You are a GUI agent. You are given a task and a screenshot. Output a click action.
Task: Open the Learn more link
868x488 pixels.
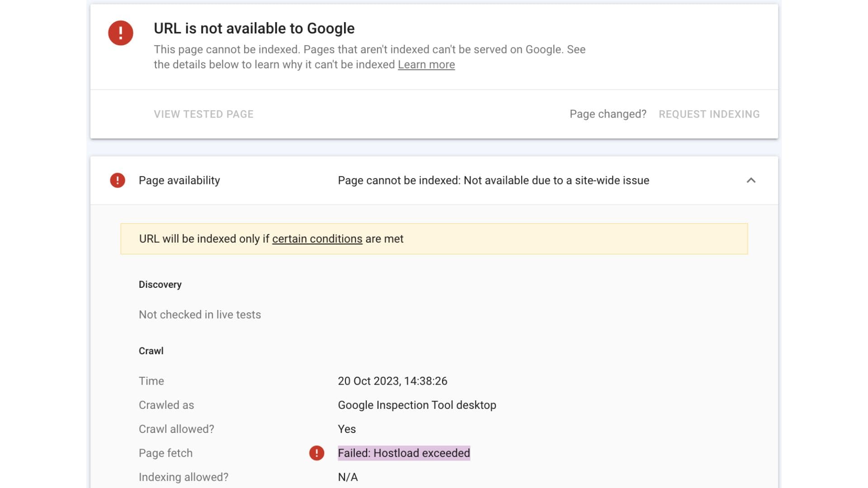[426, 65]
